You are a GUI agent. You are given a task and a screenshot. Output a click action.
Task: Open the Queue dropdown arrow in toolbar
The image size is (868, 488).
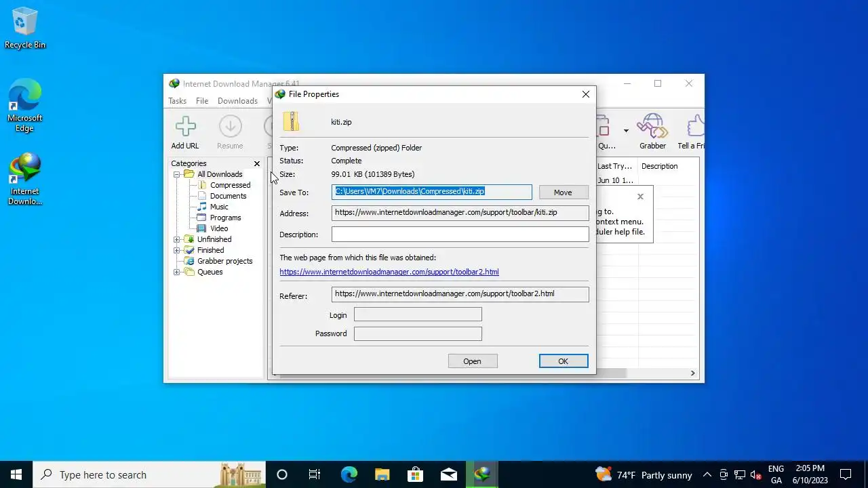pos(626,131)
